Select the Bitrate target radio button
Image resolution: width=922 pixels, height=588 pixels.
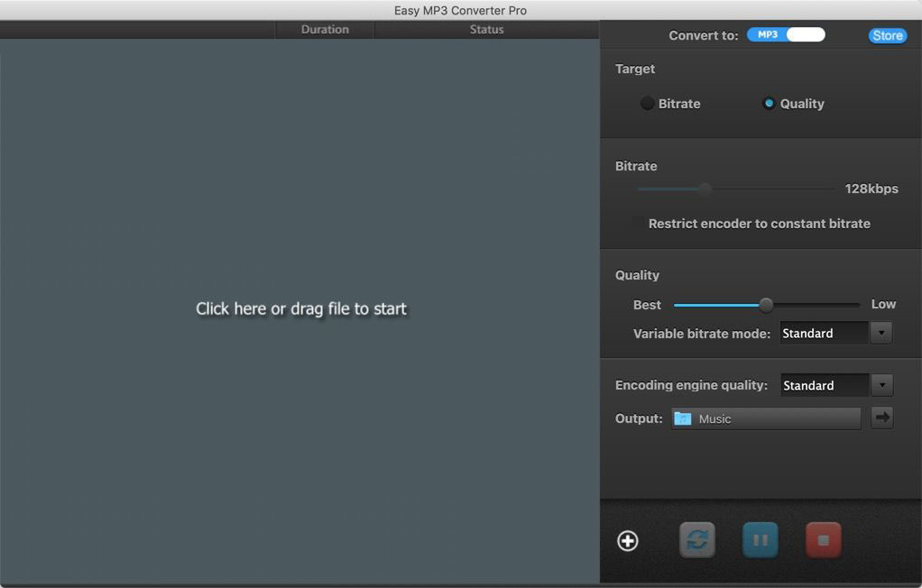pyautogui.click(x=648, y=104)
